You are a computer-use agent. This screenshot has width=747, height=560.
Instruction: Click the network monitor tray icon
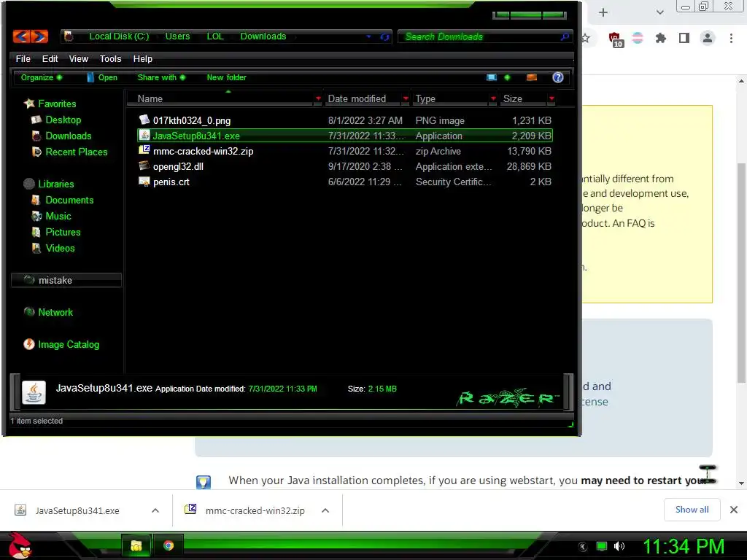[602, 546]
